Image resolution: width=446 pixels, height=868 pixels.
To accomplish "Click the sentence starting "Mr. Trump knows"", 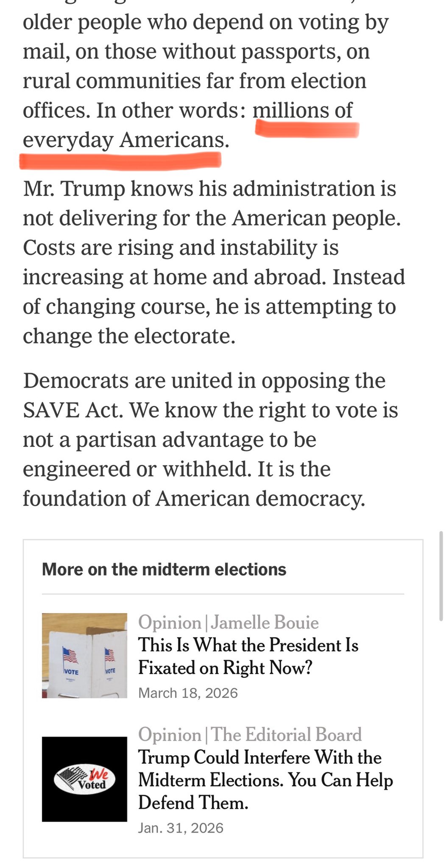I will click(209, 189).
